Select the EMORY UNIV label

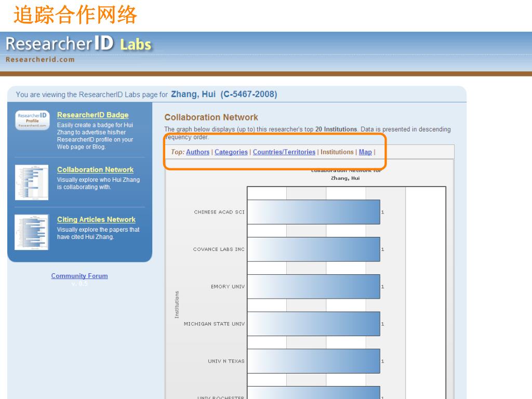pyautogui.click(x=228, y=287)
